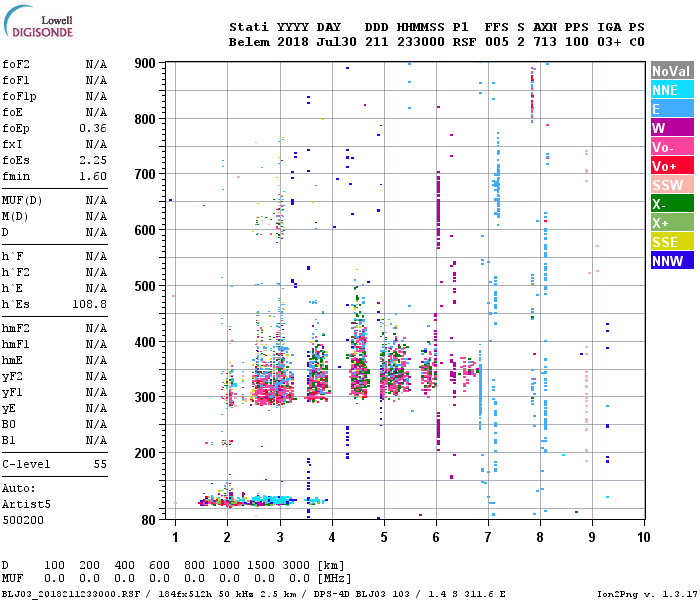Click the fxI parameter label

click(12, 144)
